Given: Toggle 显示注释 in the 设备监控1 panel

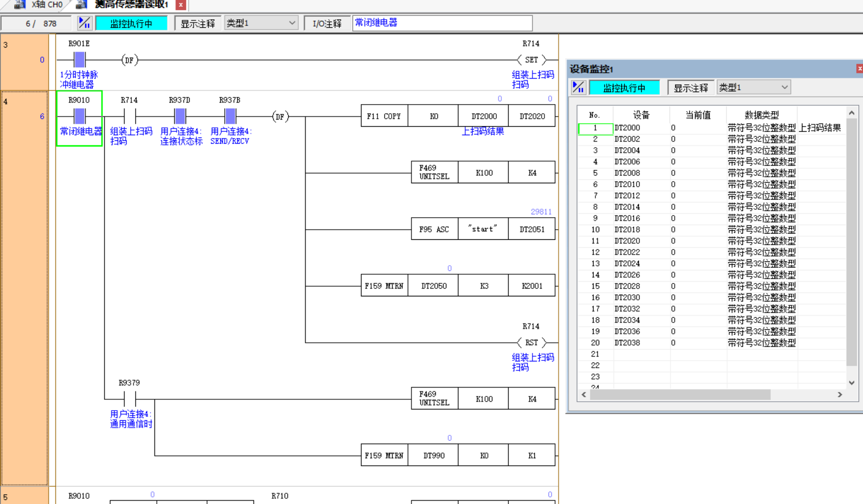Looking at the screenshot, I should [690, 88].
